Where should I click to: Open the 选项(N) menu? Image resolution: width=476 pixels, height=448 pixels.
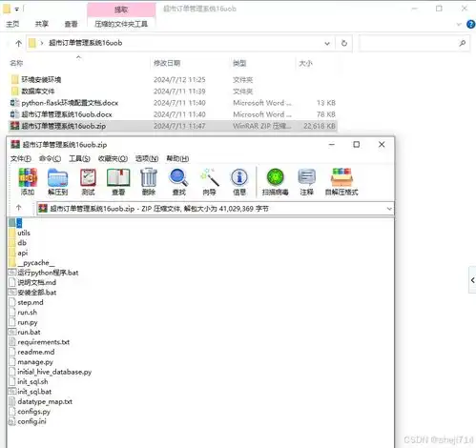(x=147, y=158)
